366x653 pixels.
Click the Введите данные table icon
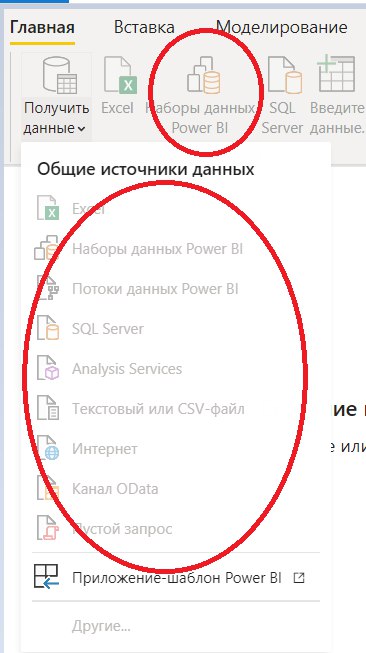[336, 74]
